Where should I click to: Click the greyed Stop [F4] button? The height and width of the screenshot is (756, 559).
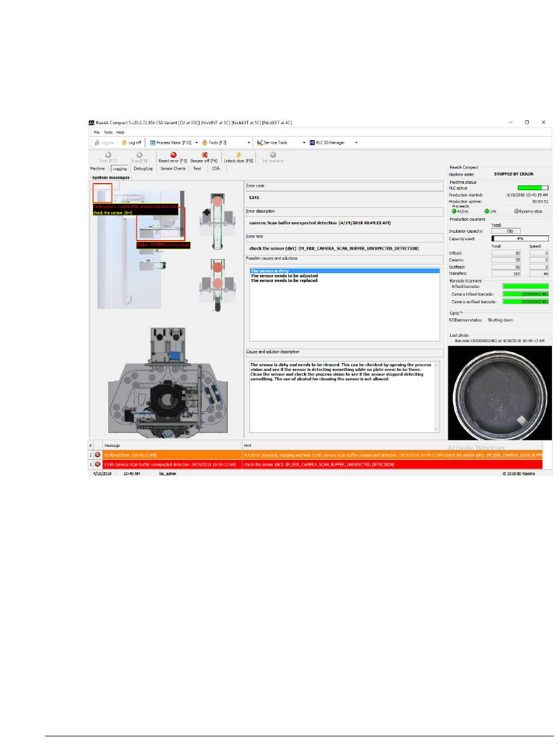click(139, 157)
